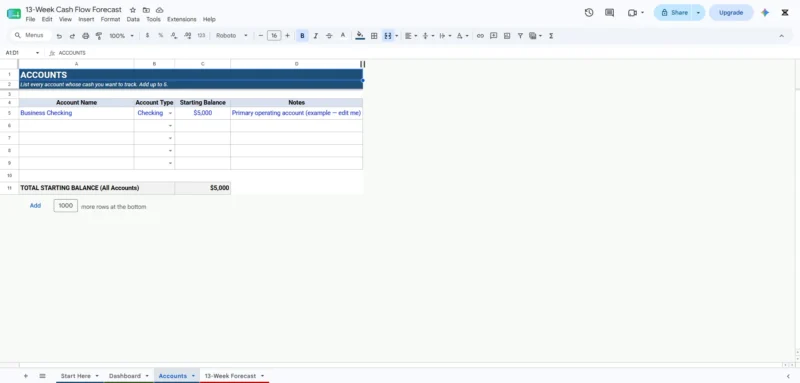Open Share options dropdown arrow
Screen dimensions: 800x383
pos(697,13)
